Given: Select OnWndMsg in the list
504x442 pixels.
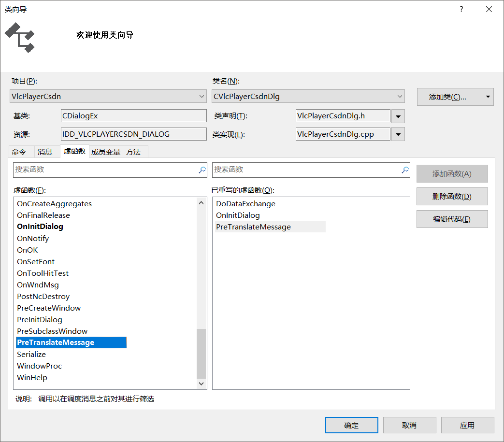Looking at the screenshot, I should pos(38,285).
